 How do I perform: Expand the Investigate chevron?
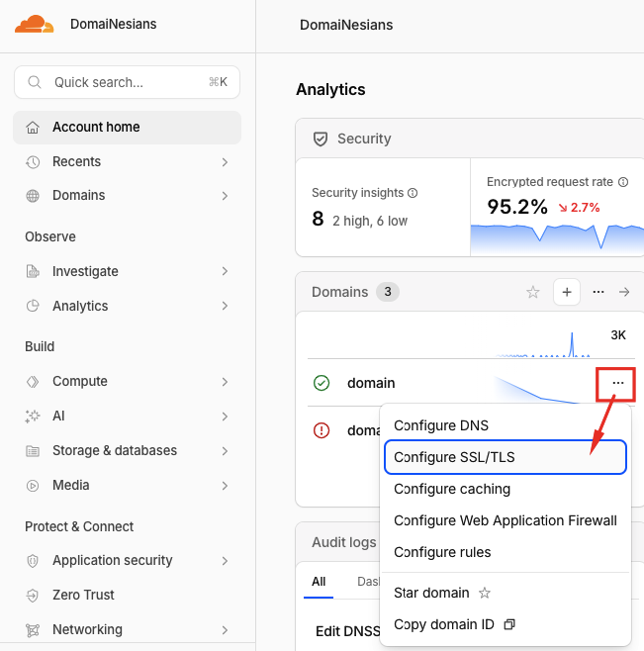click(225, 271)
